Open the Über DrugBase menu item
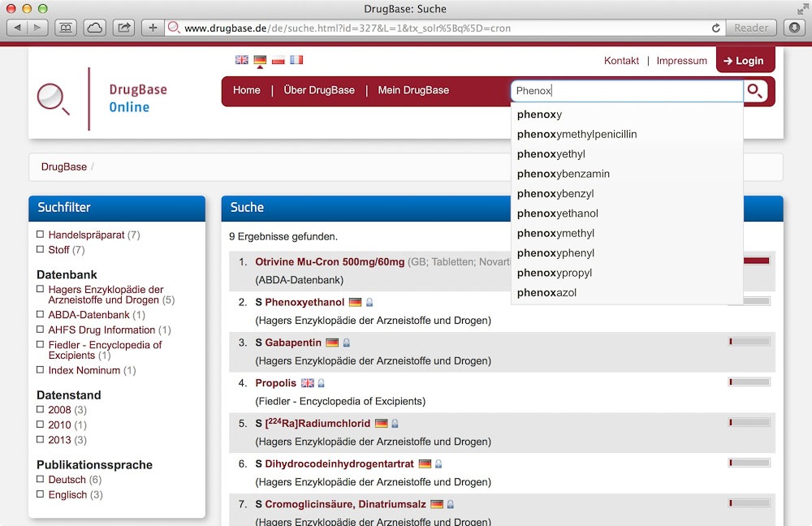The width and height of the screenshot is (812, 526). (x=319, y=90)
